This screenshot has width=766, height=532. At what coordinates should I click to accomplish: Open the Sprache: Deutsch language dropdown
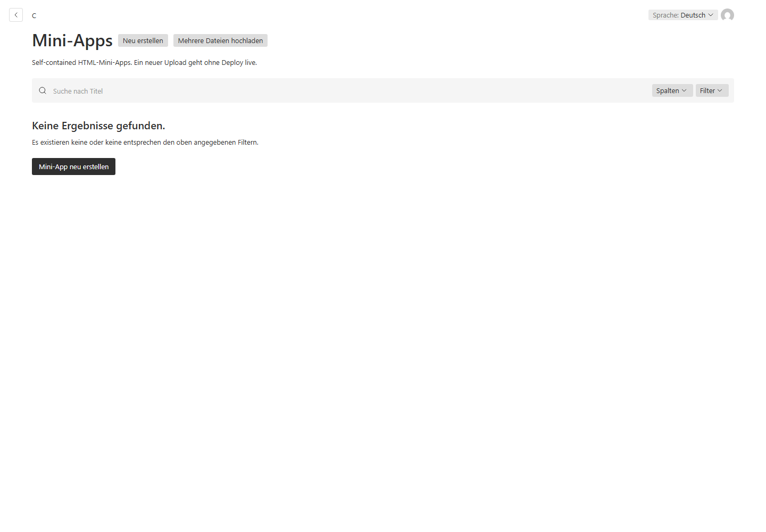[683, 15]
